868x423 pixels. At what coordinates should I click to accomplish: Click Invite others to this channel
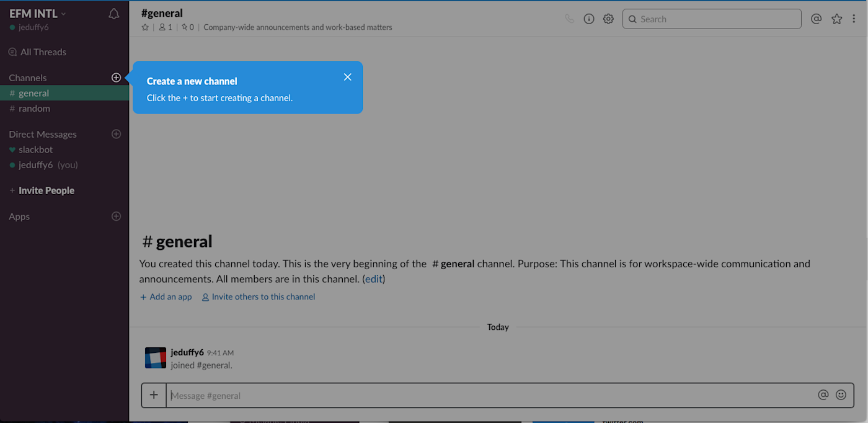pyautogui.click(x=259, y=297)
